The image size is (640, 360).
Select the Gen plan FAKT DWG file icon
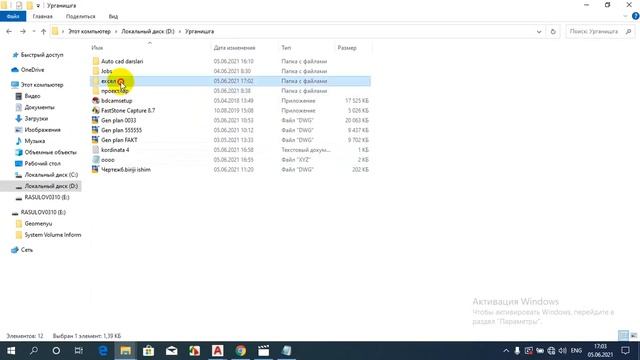96,140
